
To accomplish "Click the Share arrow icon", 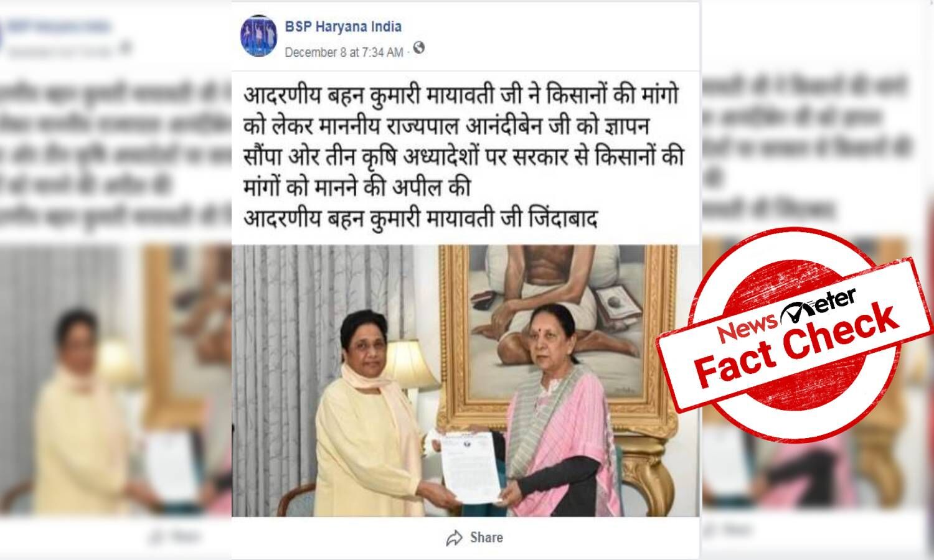I will (x=455, y=538).
